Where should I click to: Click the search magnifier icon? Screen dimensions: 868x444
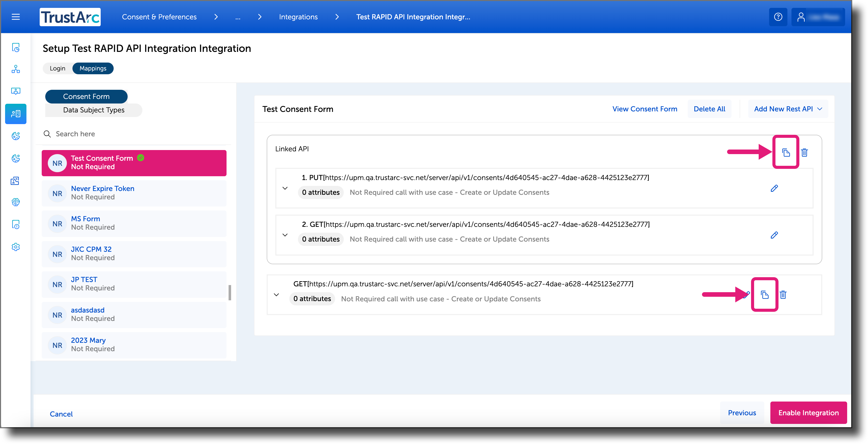pos(47,134)
